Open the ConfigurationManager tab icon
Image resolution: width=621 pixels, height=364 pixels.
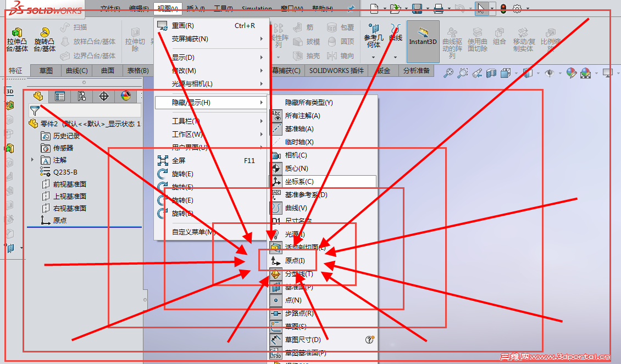point(81,96)
